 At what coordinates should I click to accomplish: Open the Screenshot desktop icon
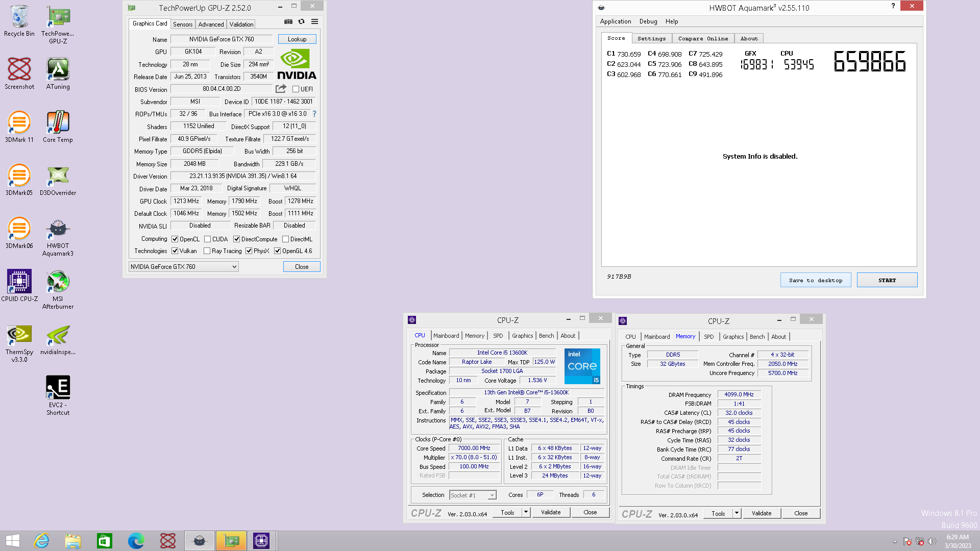click(19, 74)
